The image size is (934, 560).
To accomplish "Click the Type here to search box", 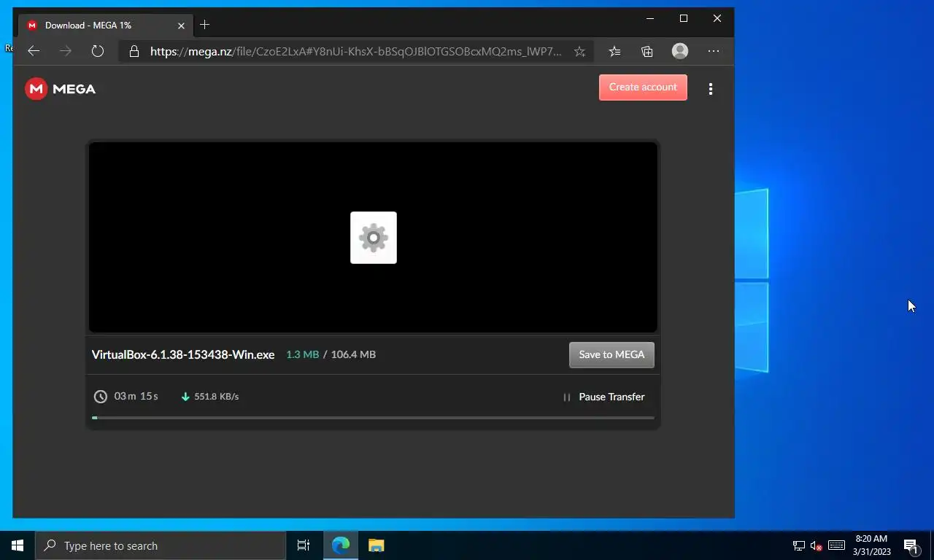I will point(161,545).
